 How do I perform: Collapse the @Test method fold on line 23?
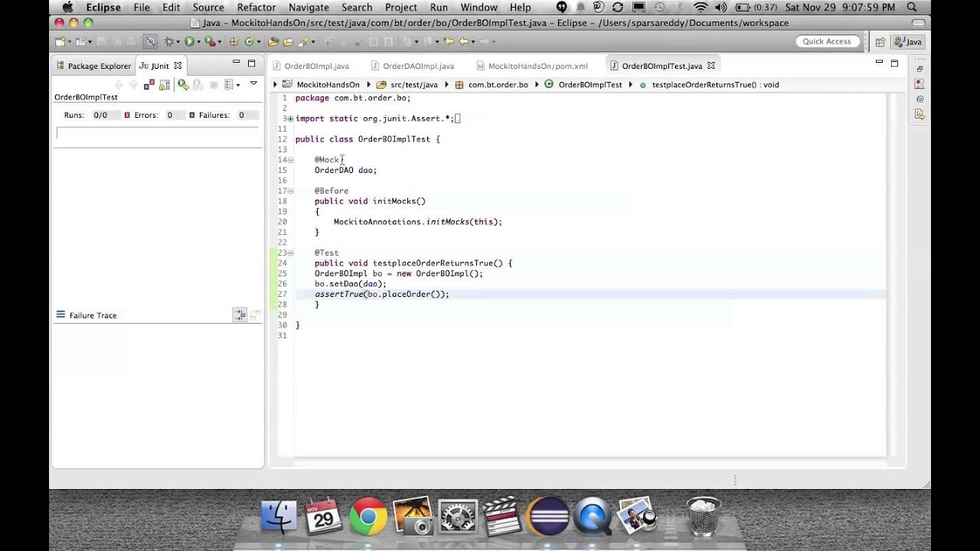[290, 253]
